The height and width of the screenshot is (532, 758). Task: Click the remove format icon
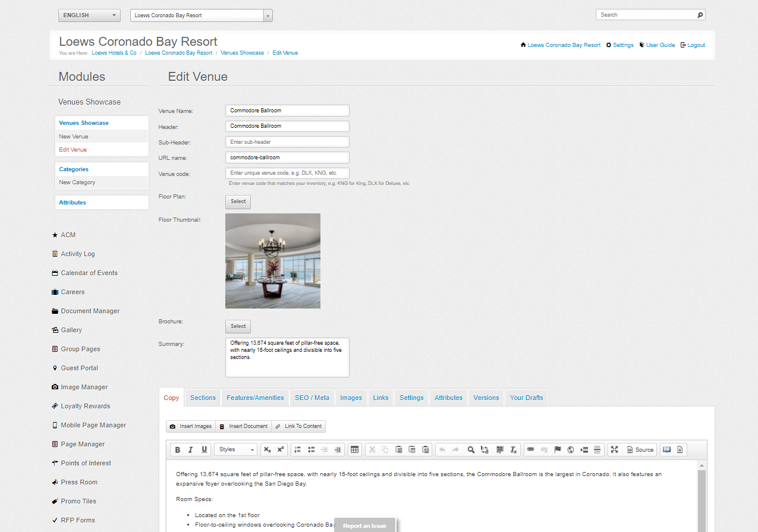513,450
